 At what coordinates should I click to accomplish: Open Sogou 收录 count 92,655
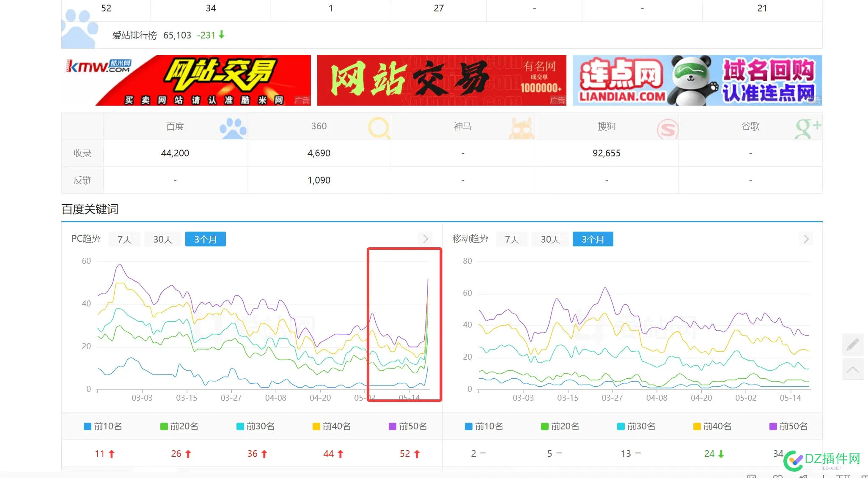607,153
